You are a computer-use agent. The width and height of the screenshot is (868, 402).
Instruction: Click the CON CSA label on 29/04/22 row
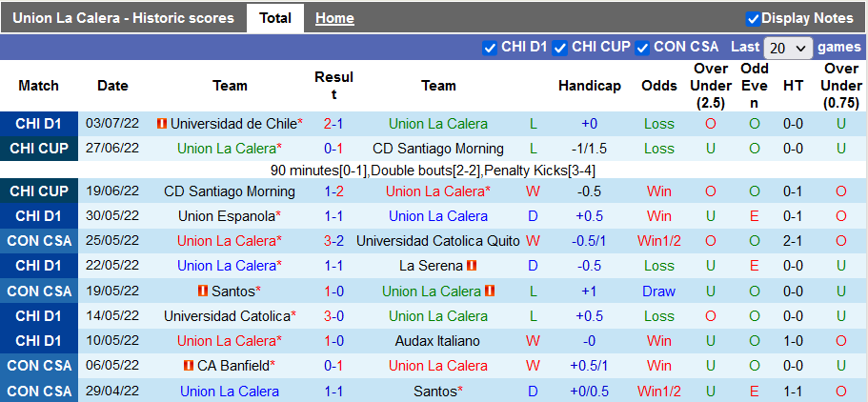tap(39, 391)
